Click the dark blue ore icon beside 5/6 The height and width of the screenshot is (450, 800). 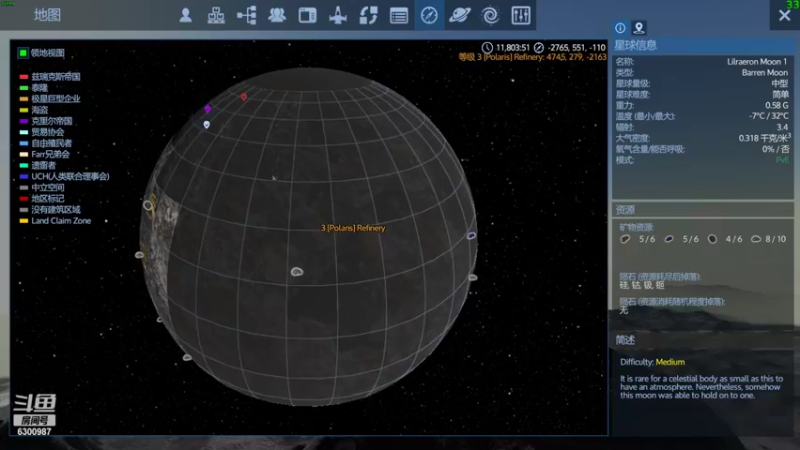coord(669,239)
